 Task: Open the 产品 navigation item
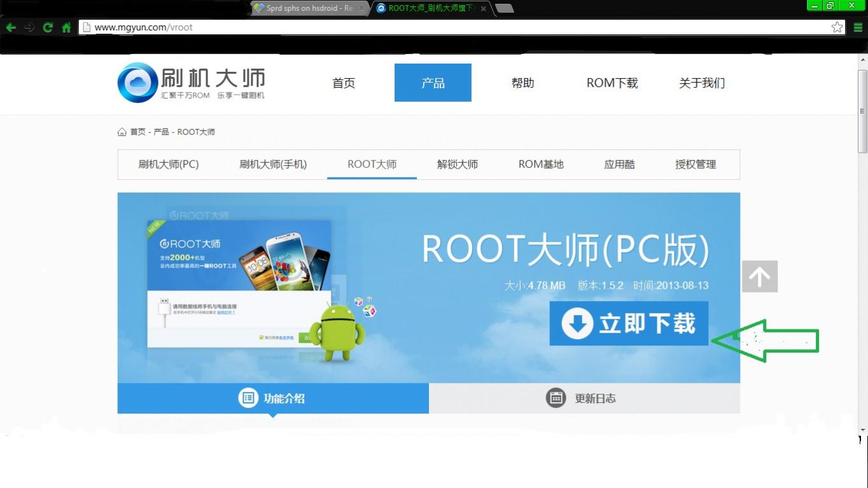(433, 83)
